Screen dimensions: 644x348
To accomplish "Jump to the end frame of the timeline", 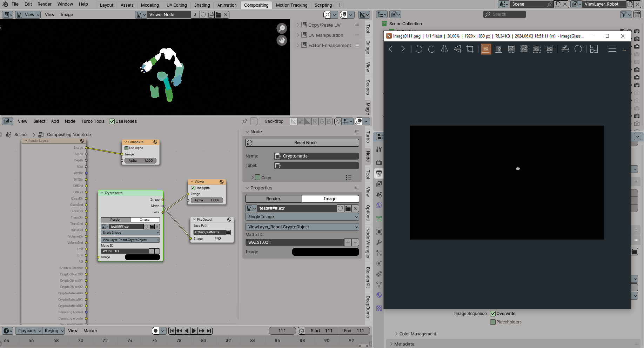I will pos(209,331).
